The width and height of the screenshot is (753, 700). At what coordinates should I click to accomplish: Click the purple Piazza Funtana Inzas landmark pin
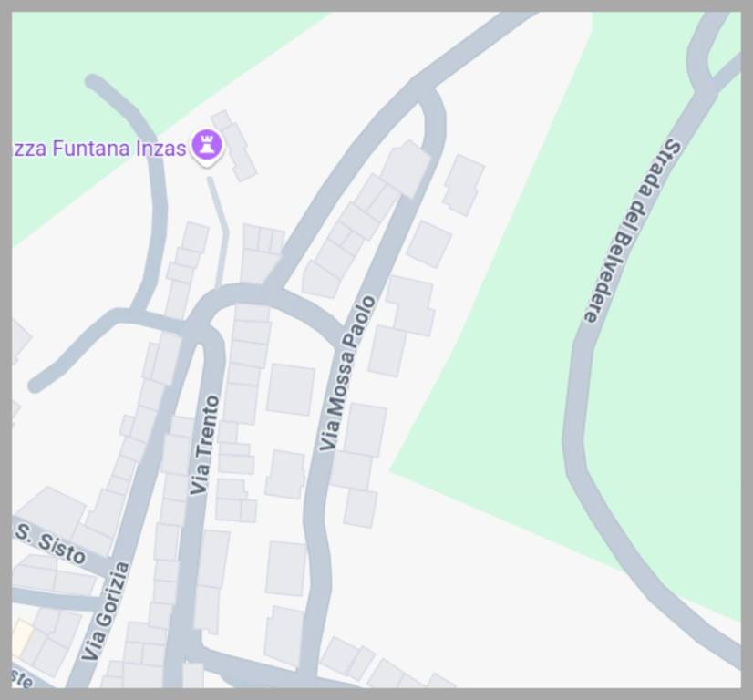pos(208,147)
